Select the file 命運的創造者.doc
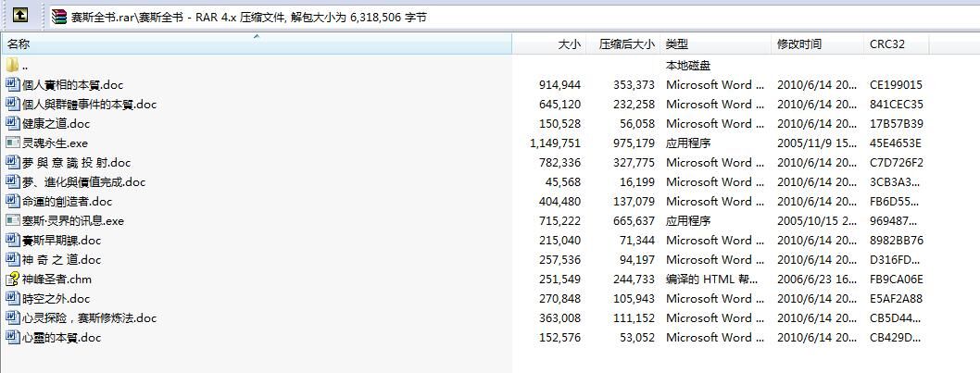The height and width of the screenshot is (373, 980). click(67, 202)
